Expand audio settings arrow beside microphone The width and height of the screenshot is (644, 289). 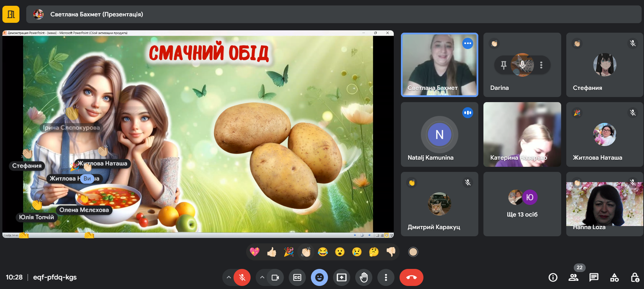[x=229, y=277]
